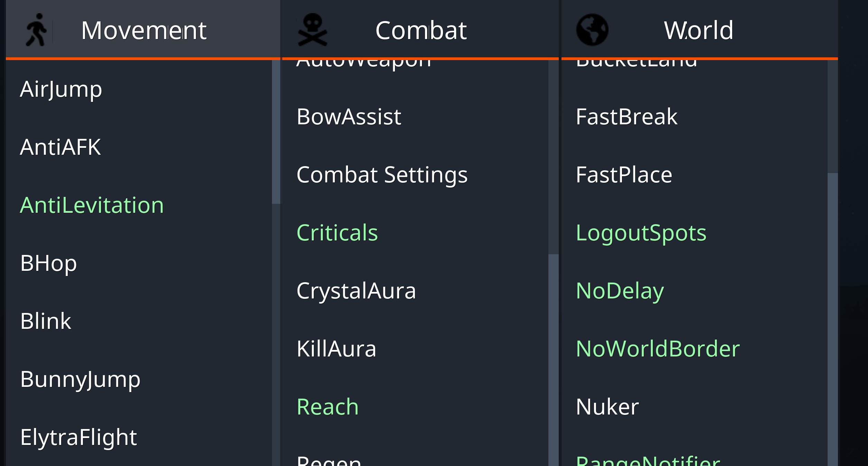The height and width of the screenshot is (466, 868).
Task: Open Combat Settings entry
Action: tap(415, 174)
